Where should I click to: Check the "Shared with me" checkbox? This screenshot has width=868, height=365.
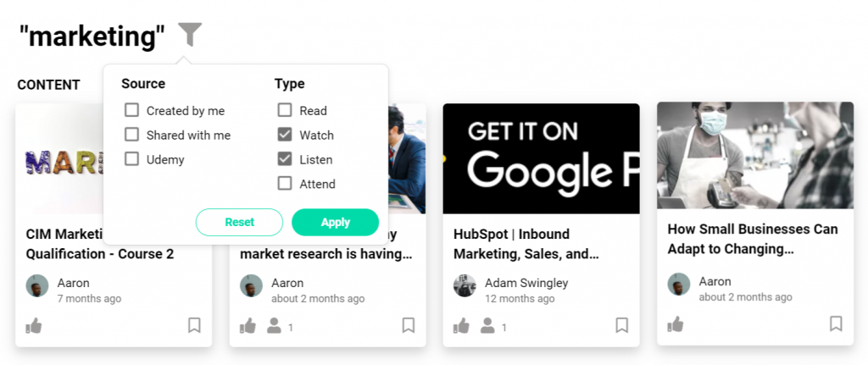coord(131,135)
